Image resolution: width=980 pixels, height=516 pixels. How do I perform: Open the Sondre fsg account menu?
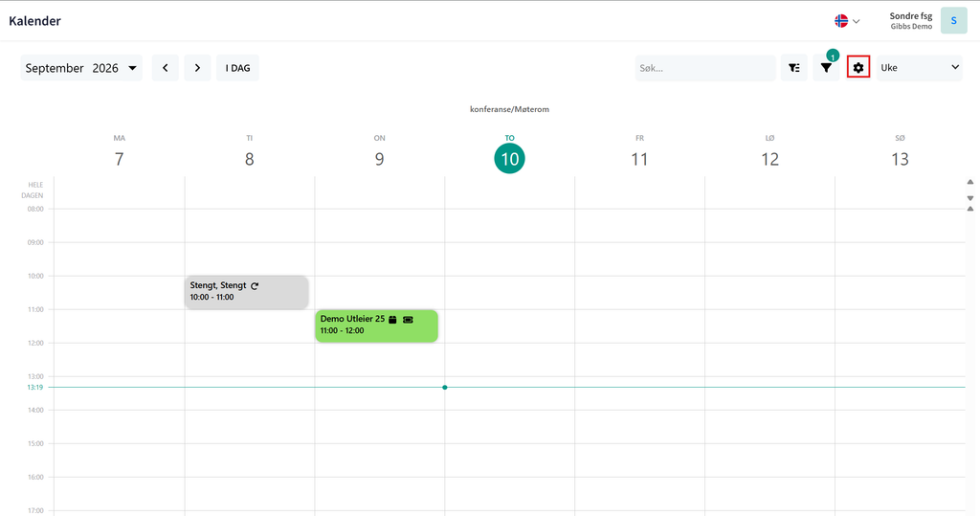(x=911, y=21)
